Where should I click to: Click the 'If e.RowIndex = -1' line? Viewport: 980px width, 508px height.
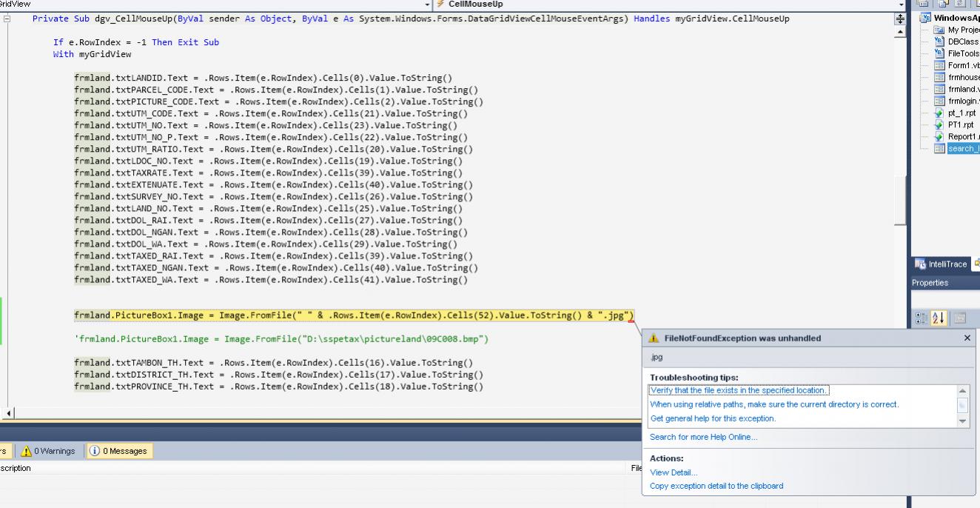pos(136,42)
